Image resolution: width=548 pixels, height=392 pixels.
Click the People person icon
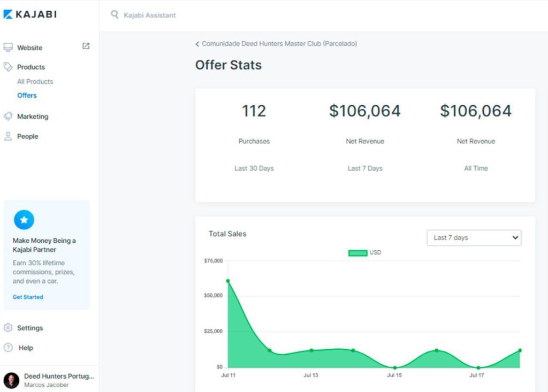tap(8, 136)
